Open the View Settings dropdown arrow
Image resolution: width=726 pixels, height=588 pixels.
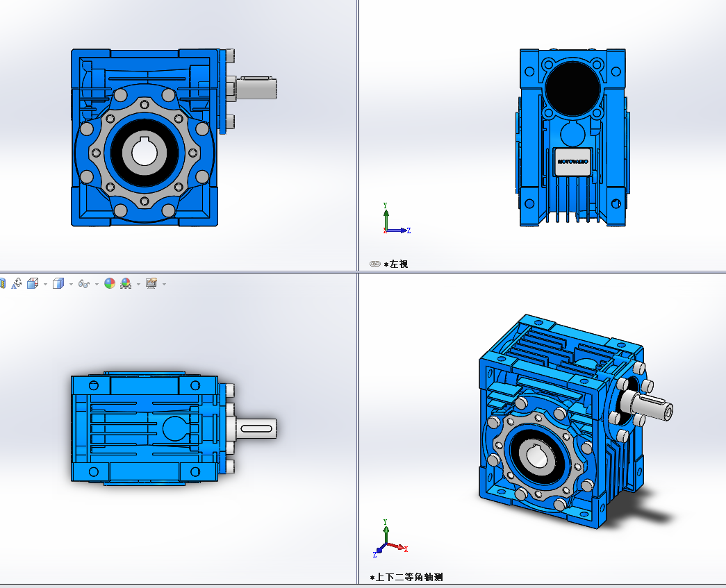click(x=164, y=284)
